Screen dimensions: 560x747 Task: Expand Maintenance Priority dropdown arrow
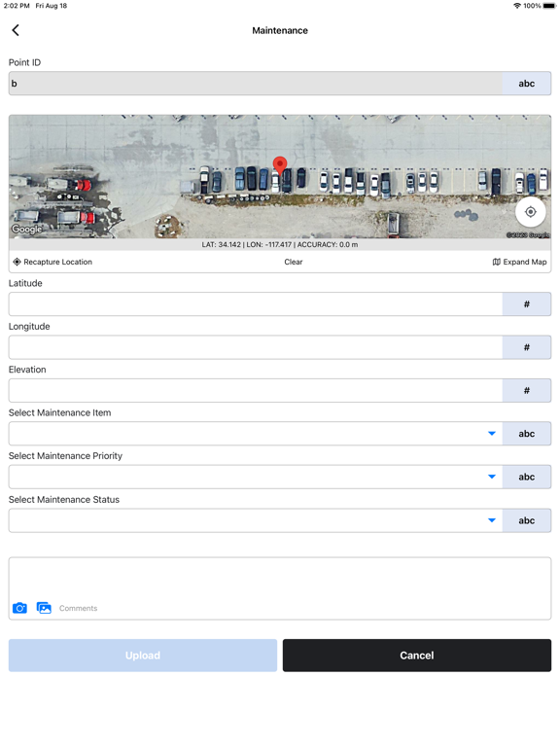[x=492, y=477]
